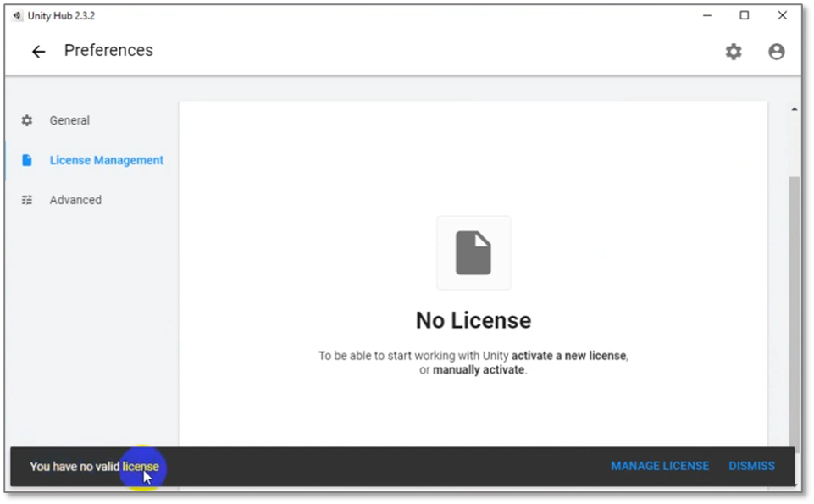
Task: Minimize the Unity Hub window
Action: pyautogui.click(x=707, y=15)
